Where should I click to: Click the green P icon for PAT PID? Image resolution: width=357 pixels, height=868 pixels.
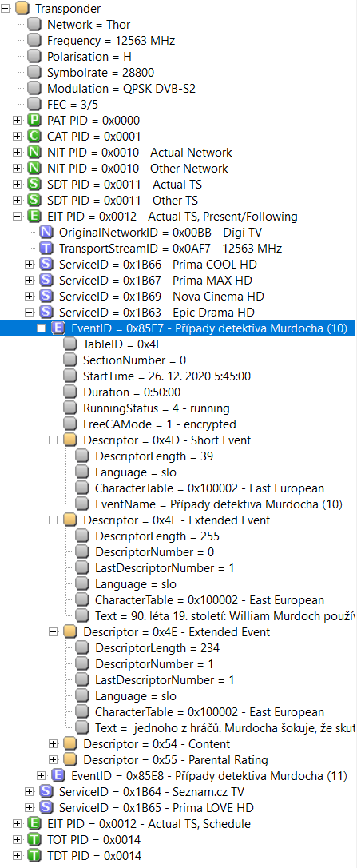point(34,120)
